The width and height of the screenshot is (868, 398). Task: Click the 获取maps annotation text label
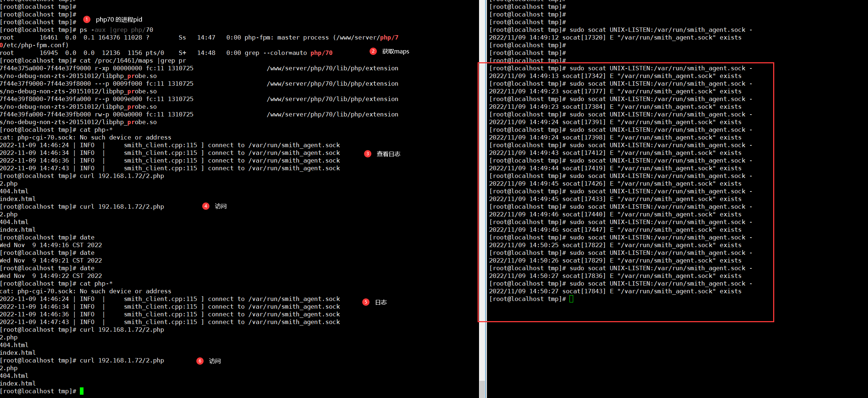(x=396, y=51)
